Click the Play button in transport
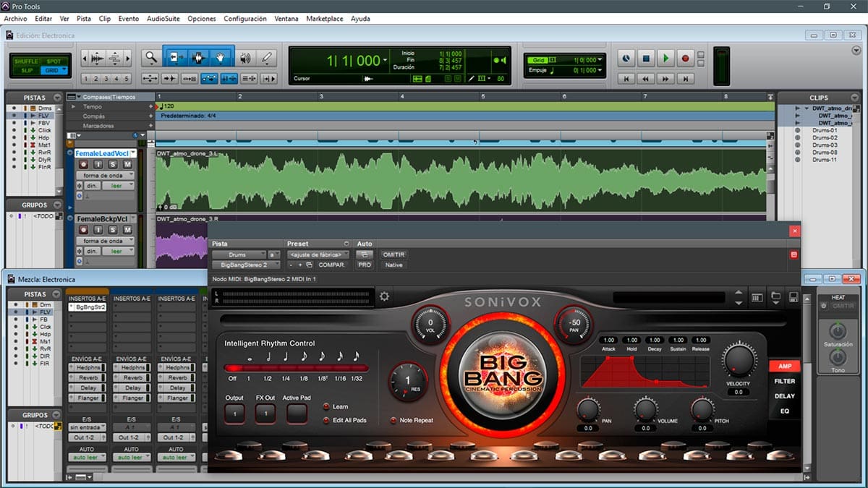Viewport: 868px width, 488px height. [x=665, y=58]
